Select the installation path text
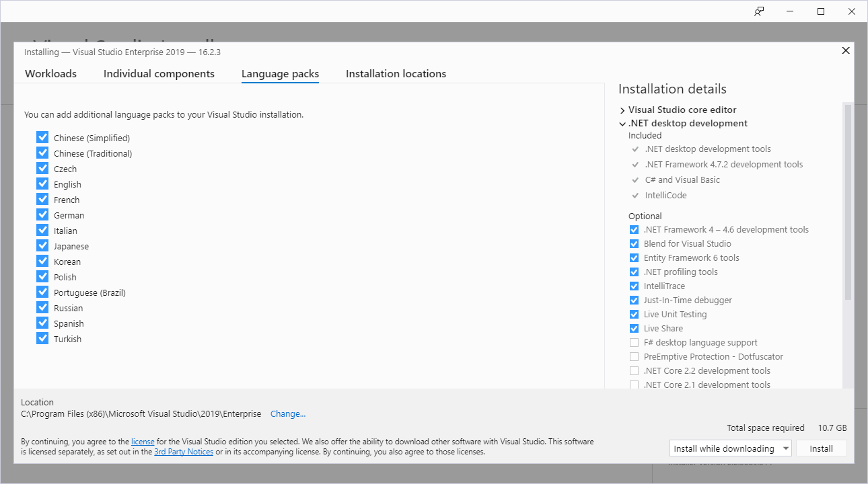Screen dimensions: 868x484 tap(141, 414)
